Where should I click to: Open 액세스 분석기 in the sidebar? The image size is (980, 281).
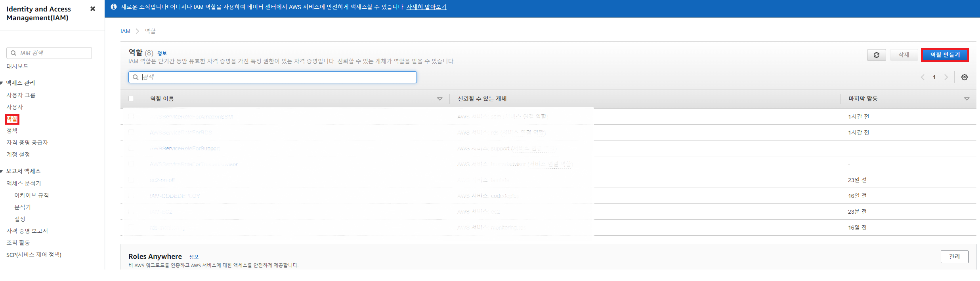(x=24, y=183)
